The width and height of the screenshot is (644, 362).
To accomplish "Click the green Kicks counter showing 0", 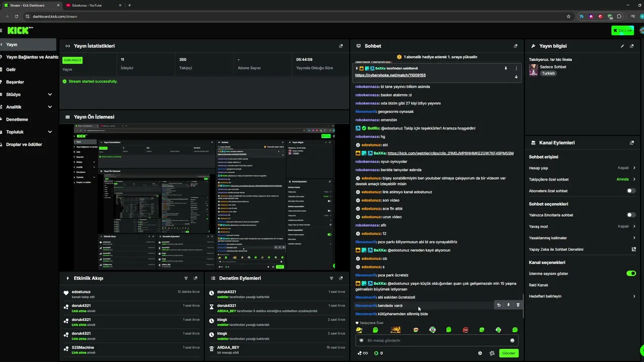I will (378, 353).
